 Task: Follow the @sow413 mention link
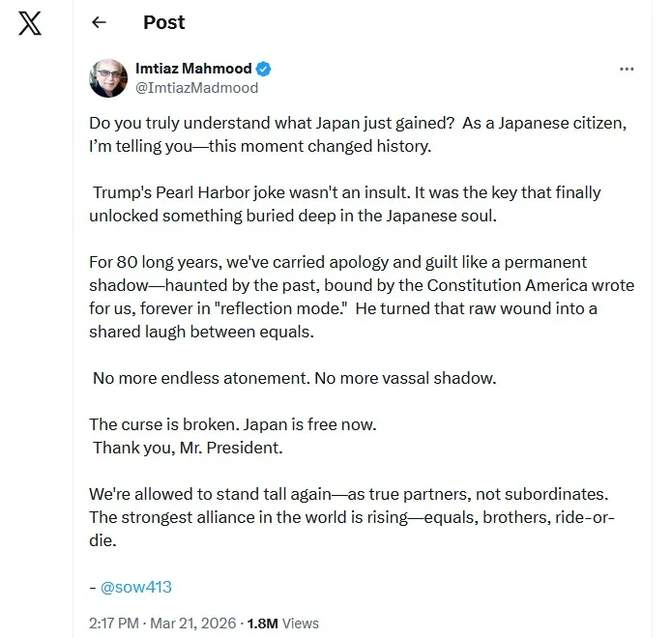pyautogui.click(x=135, y=587)
